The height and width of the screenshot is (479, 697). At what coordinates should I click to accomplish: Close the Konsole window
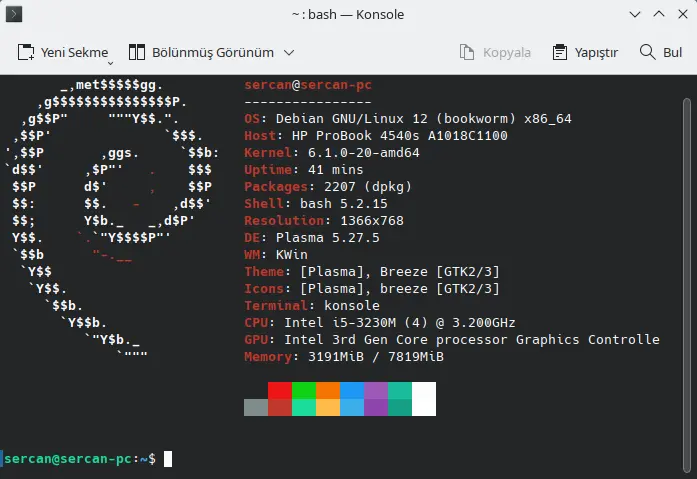tap(683, 14)
